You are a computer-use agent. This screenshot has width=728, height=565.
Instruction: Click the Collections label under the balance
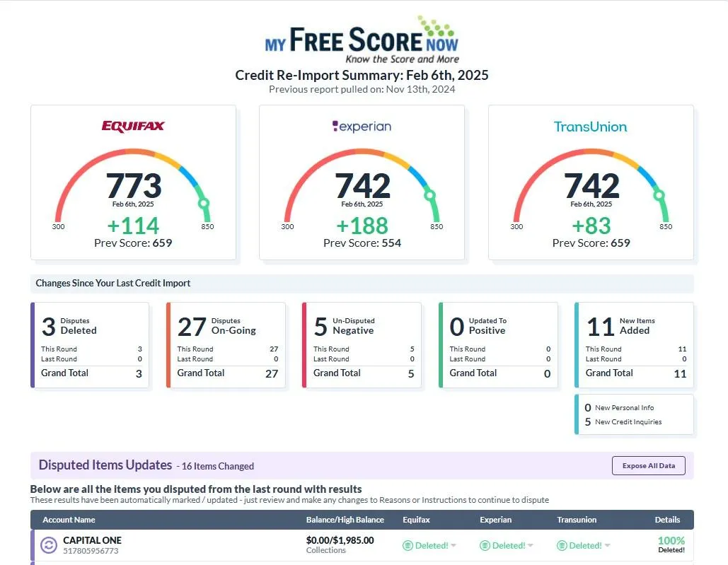(326, 550)
